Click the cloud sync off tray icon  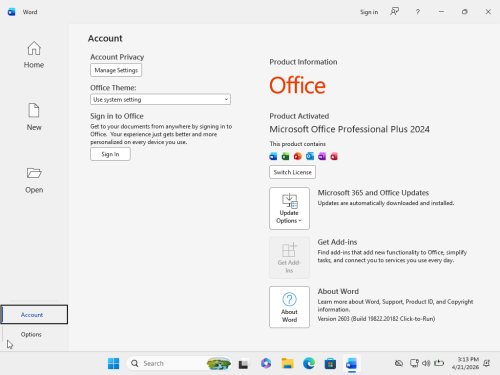tap(399, 363)
